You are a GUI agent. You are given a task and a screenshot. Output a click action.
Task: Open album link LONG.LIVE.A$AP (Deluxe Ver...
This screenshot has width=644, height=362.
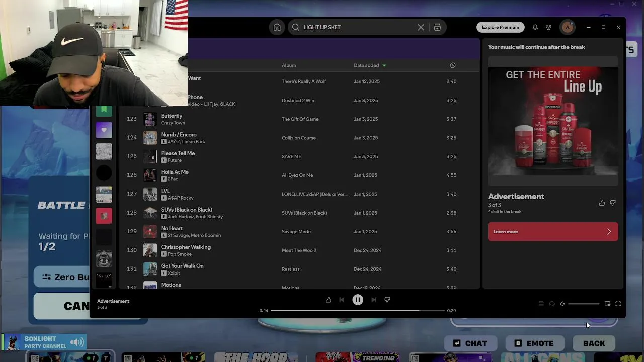314,194
